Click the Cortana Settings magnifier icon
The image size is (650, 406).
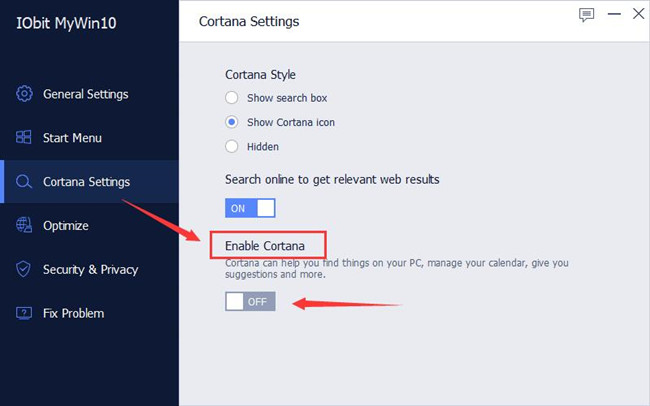(24, 182)
